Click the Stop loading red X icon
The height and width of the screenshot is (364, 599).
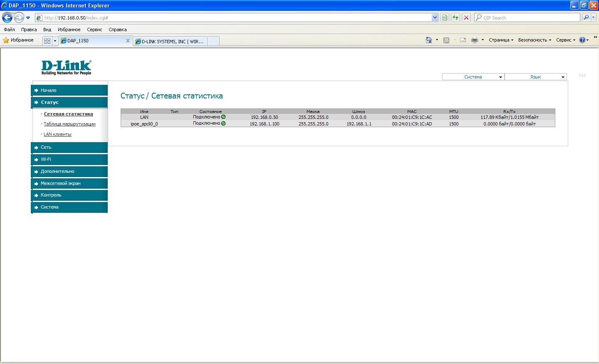tap(466, 17)
